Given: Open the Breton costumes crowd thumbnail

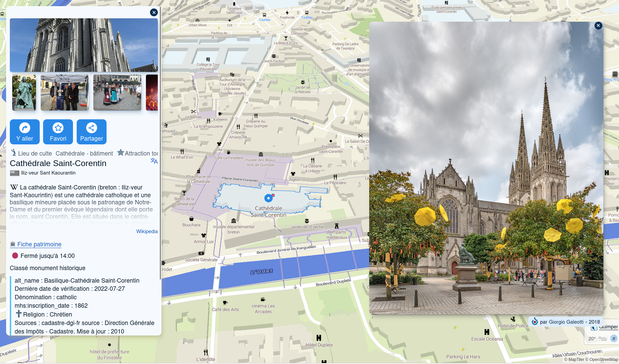Looking at the screenshot, I should pyautogui.click(x=117, y=93).
